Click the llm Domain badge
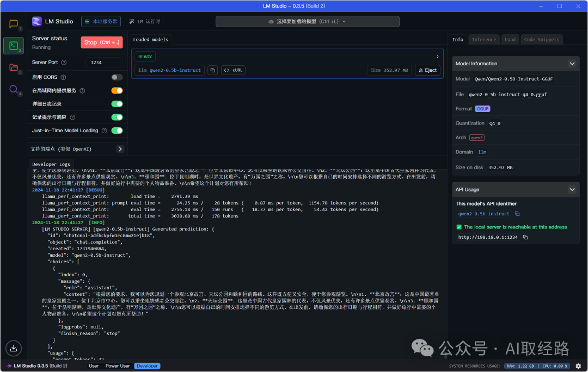Image resolution: width=588 pixels, height=372 pixels. pyautogui.click(x=482, y=152)
